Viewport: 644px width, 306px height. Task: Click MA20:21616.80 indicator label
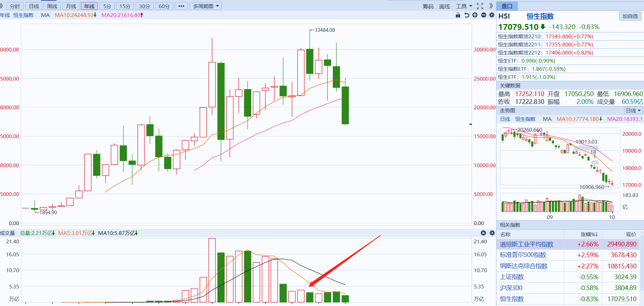[122, 15]
